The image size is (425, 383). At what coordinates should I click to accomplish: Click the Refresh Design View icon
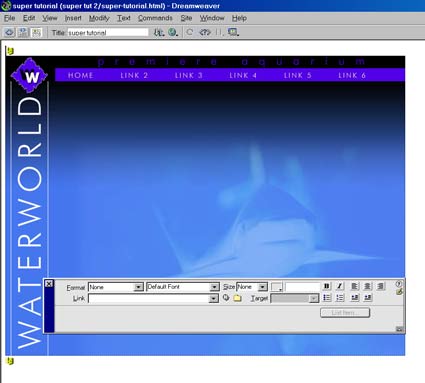click(190, 32)
